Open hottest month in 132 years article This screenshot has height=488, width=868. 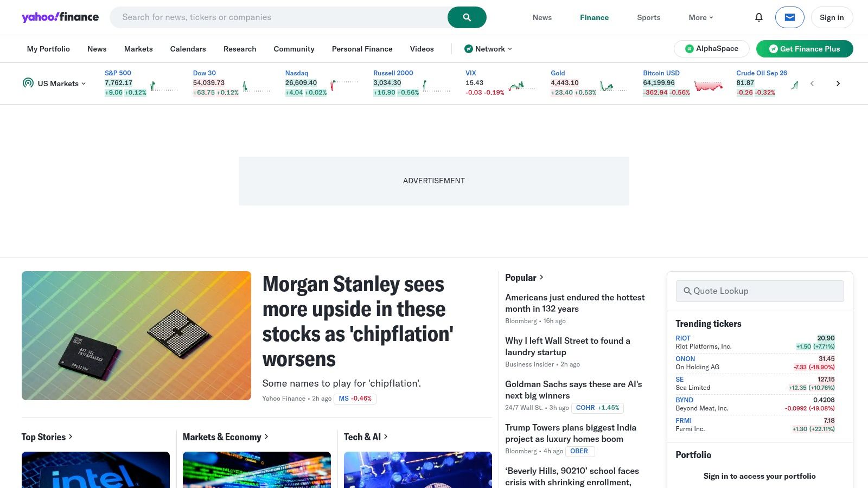pyautogui.click(x=575, y=303)
